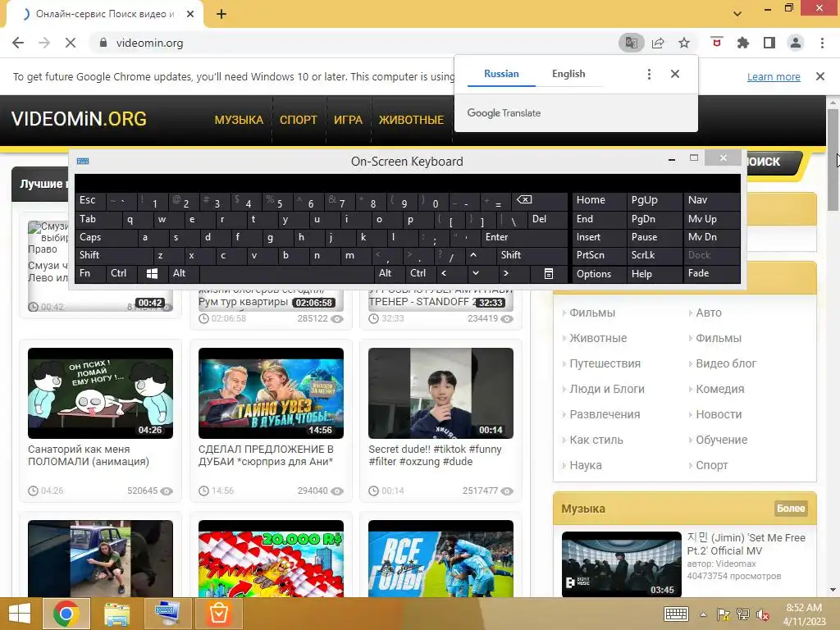840x630 pixels.
Task: Open Windows Store icon on taskbar
Action: coord(218,614)
